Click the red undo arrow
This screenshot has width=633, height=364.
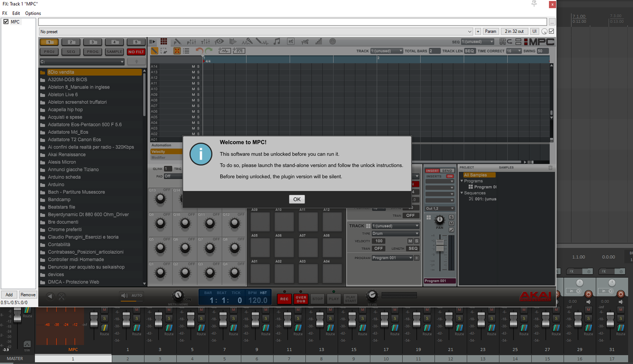click(x=199, y=51)
